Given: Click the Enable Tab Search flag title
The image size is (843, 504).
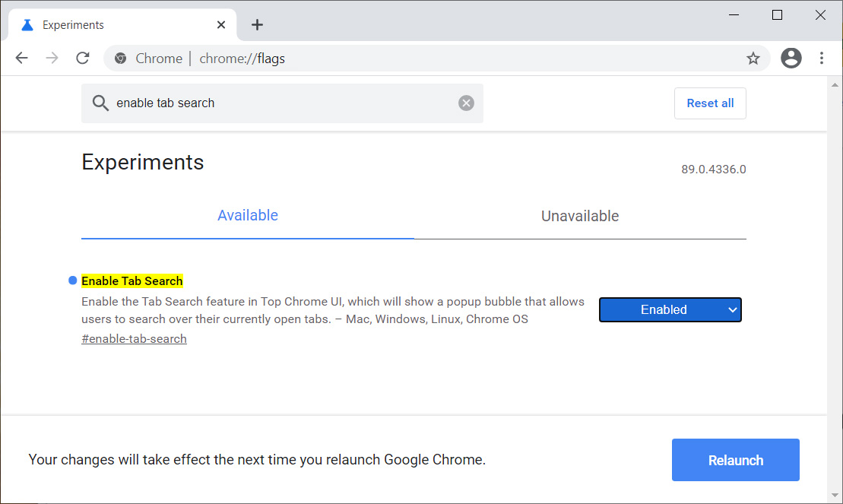Looking at the screenshot, I should click(132, 281).
